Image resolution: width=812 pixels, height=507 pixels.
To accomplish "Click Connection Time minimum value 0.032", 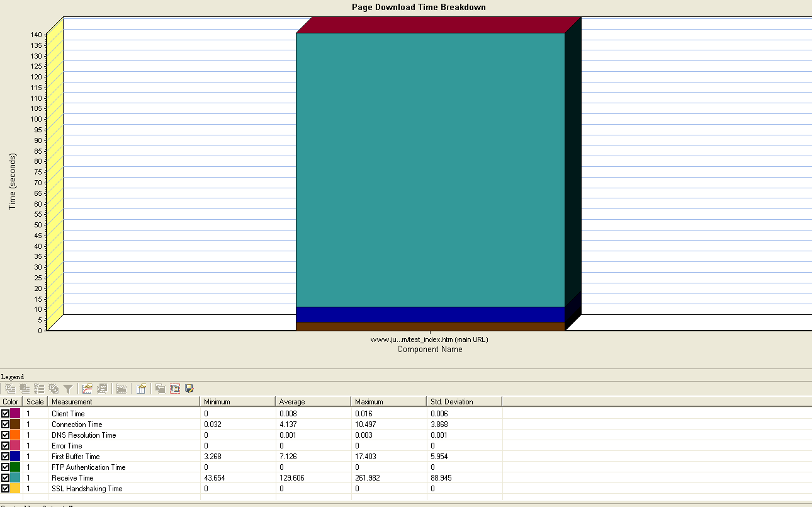I will click(x=212, y=424).
